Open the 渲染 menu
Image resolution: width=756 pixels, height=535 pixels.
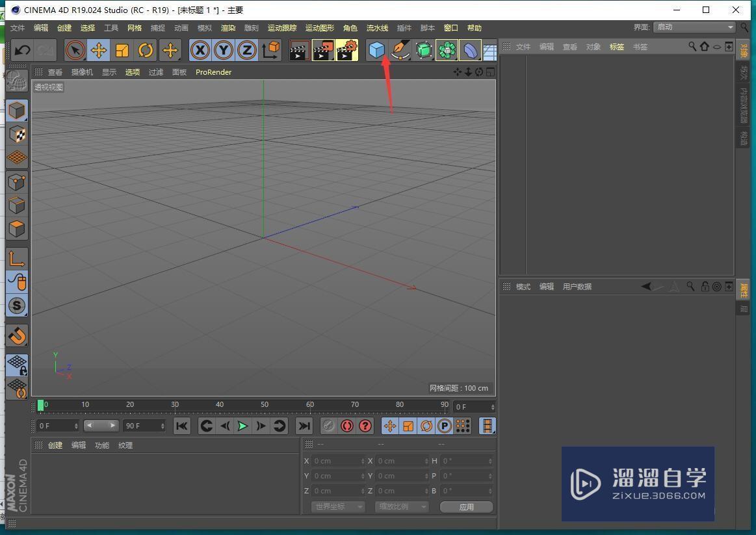tap(228, 28)
